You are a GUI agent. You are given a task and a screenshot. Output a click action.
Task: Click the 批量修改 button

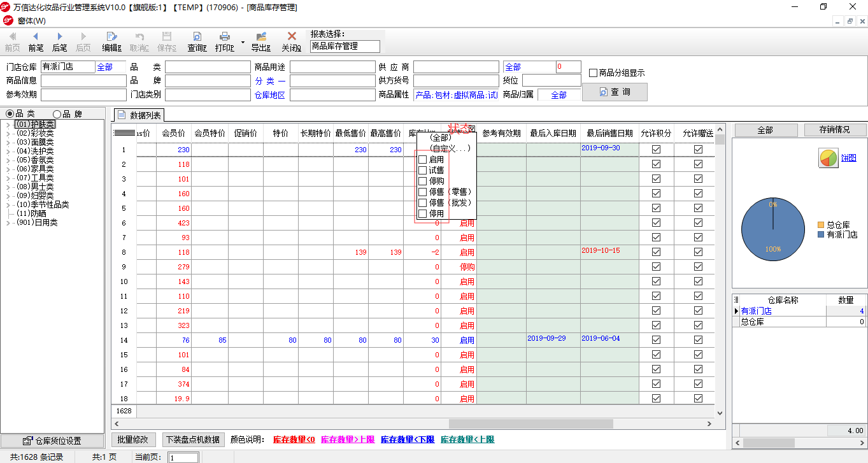pos(134,439)
